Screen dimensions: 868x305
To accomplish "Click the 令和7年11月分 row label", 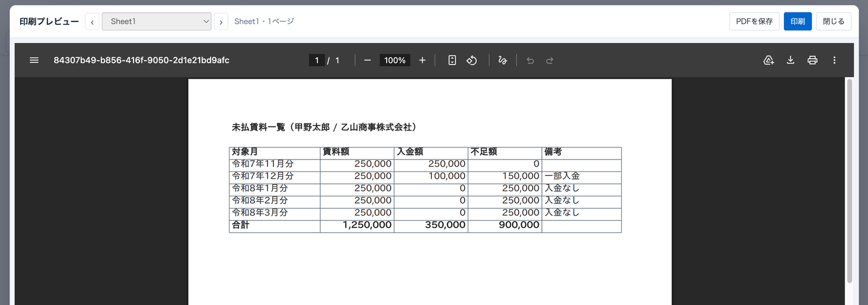I will (263, 164).
